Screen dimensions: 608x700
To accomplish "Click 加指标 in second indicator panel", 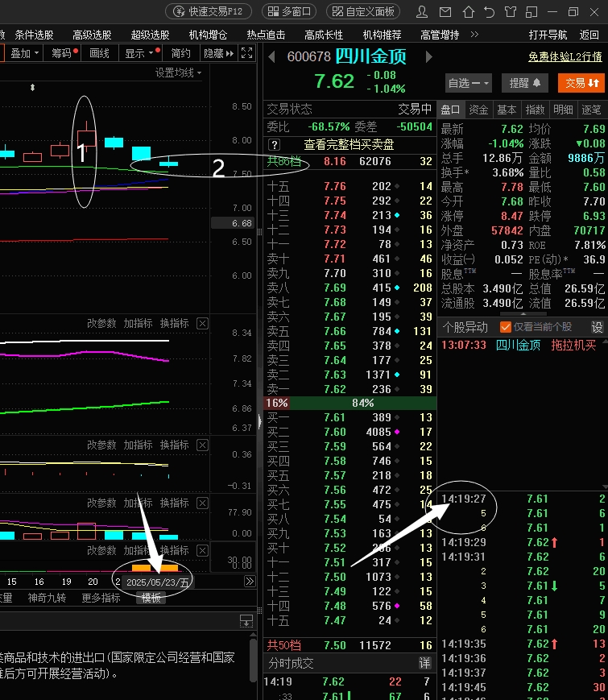I will tap(138, 445).
